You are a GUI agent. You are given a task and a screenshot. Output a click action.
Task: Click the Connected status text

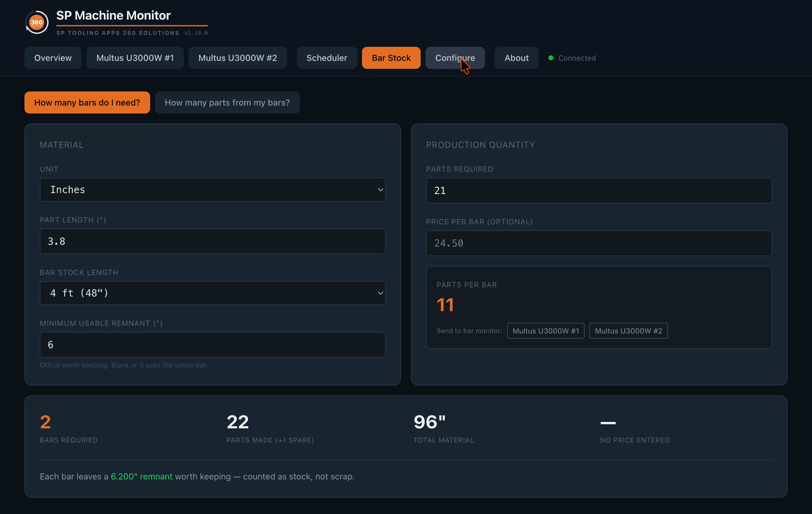click(x=577, y=58)
